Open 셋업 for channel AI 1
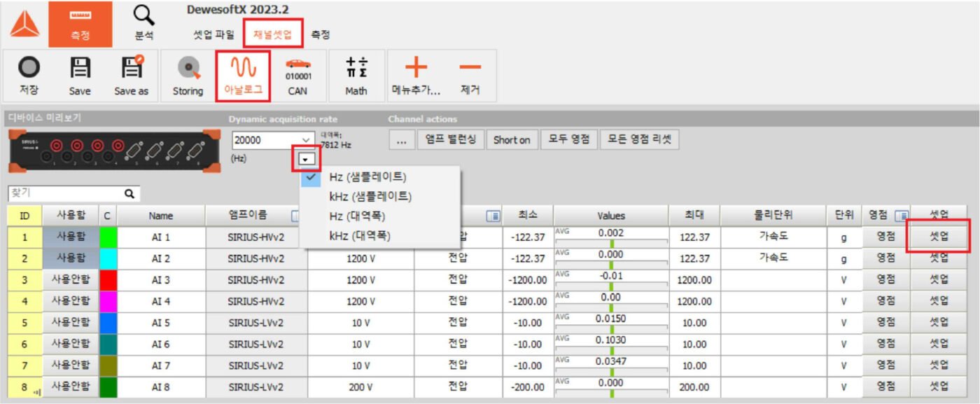The width and height of the screenshot is (980, 404). [x=939, y=237]
